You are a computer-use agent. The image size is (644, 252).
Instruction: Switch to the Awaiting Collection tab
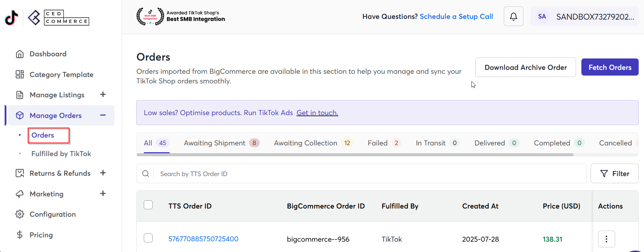313,143
